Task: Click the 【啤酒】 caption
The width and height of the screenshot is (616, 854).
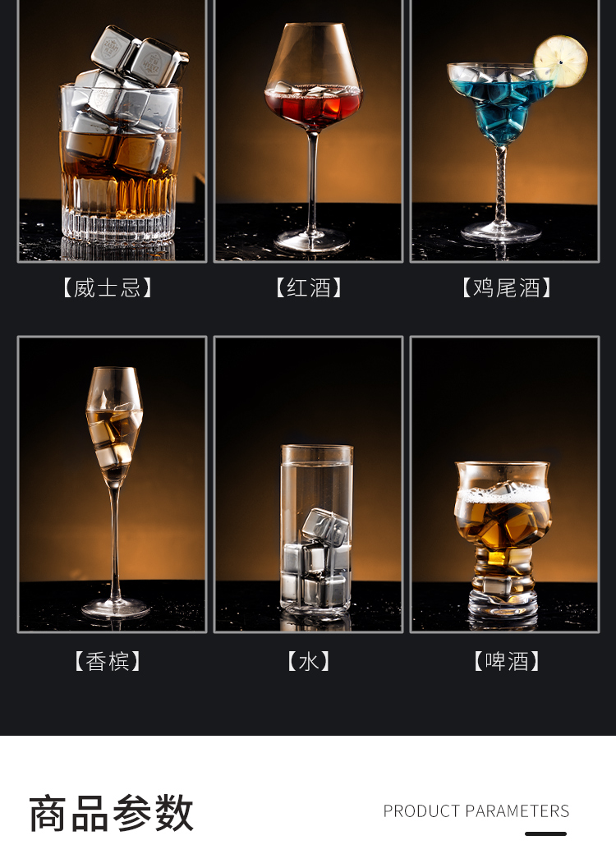Action: [x=507, y=661]
